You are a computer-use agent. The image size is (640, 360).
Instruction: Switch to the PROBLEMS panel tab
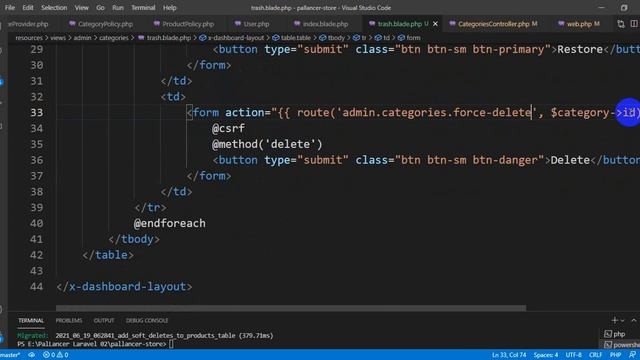[x=69, y=321]
